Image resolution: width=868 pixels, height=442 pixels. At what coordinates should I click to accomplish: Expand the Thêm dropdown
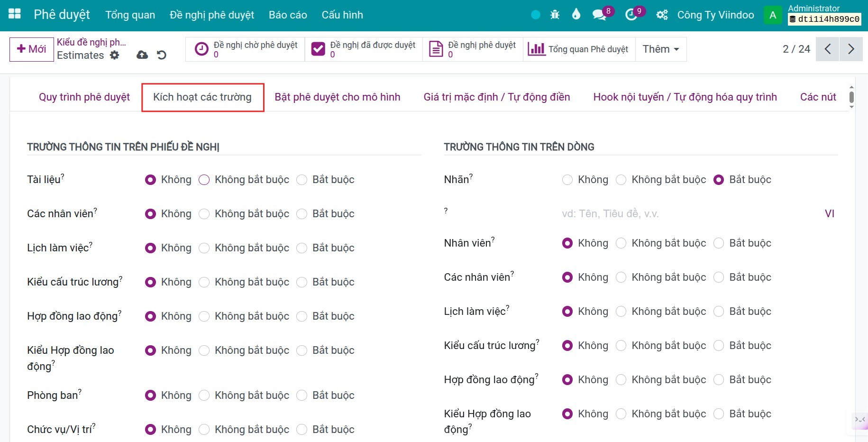point(661,49)
